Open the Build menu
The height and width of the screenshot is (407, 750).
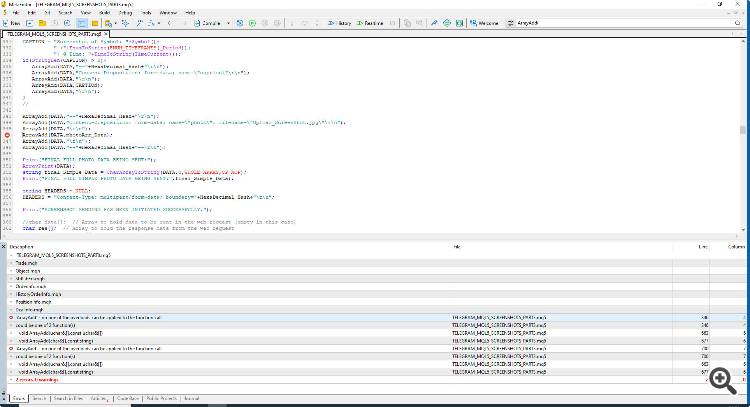[105, 13]
